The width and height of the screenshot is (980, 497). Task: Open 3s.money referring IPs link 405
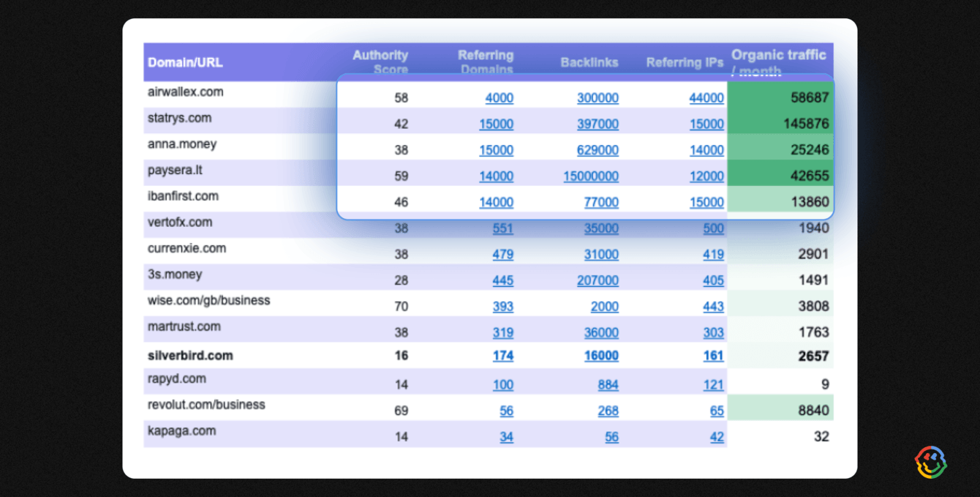(x=714, y=280)
